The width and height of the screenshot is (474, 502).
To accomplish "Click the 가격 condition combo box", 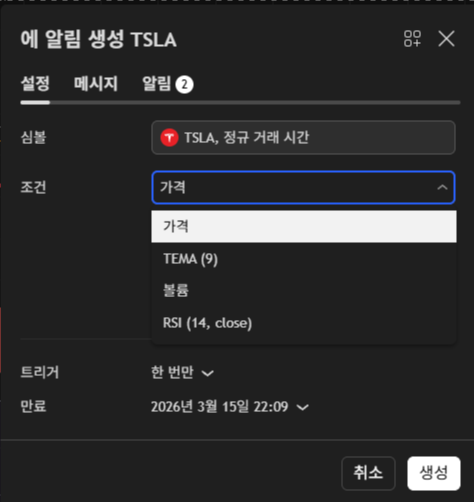I will tap(303, 187).
